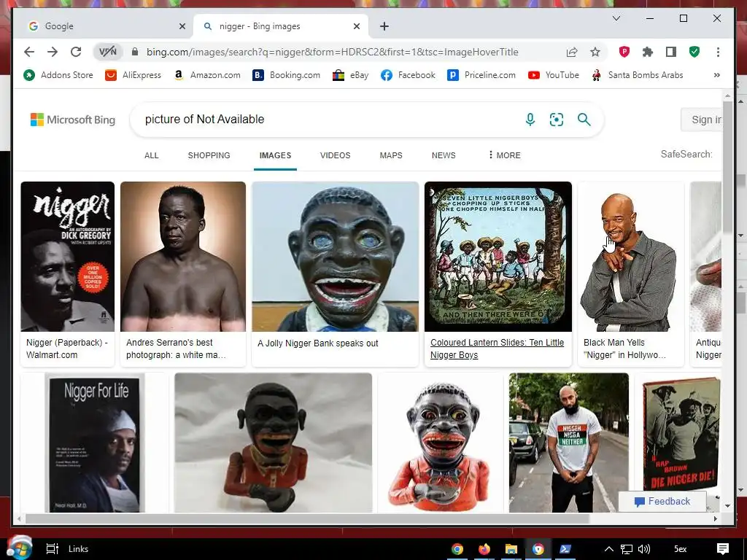Click the browser address bar URL
Image resolution: width=747 pixels, height=560 pixels.
pos(332,52)
